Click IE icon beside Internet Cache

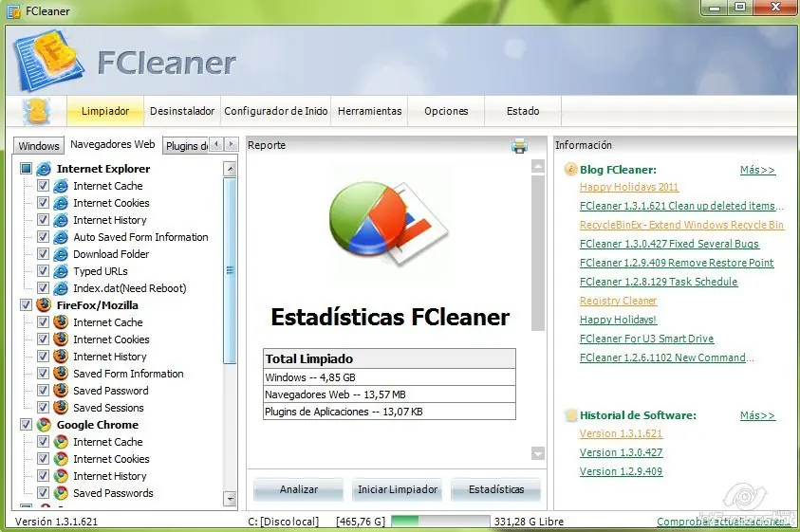pyautogui.click(x=61, y=186)
